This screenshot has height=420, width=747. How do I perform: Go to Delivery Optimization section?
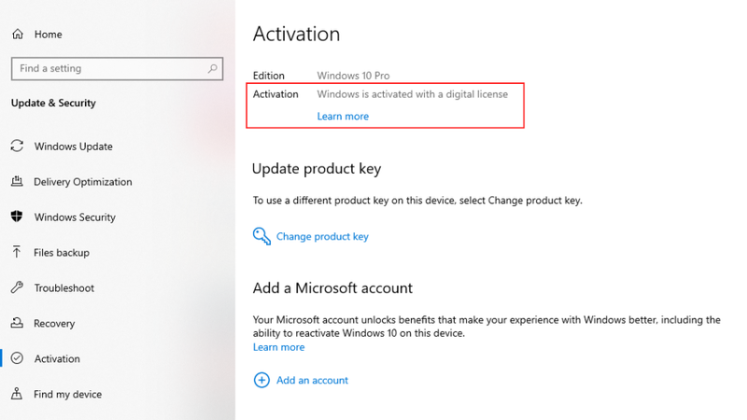[83, 182]
